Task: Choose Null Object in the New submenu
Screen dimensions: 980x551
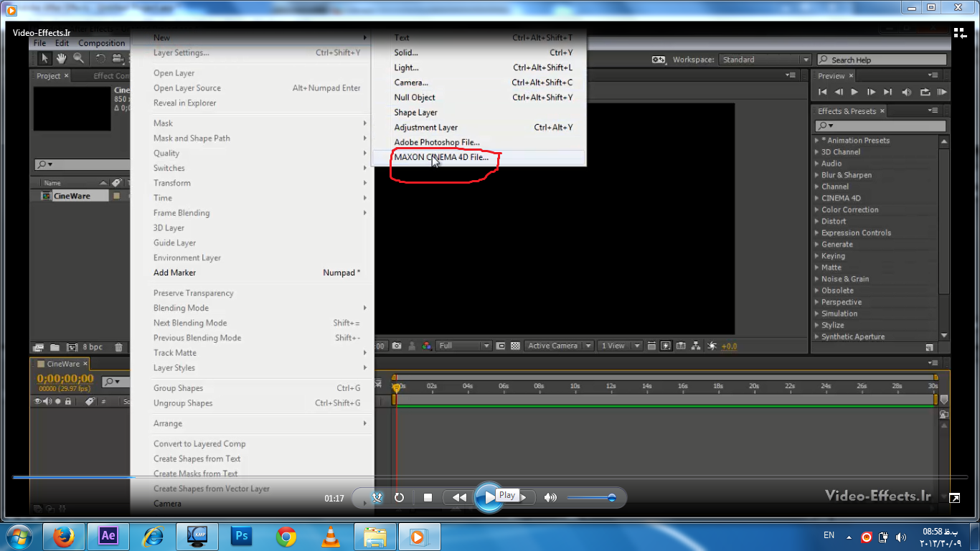Action: point(479,98)
